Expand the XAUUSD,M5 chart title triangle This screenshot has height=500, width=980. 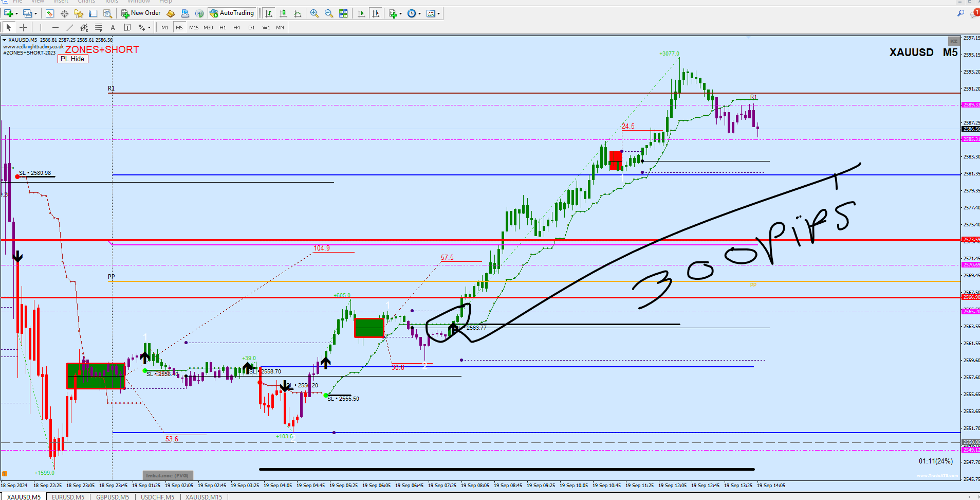click(5, 40)
